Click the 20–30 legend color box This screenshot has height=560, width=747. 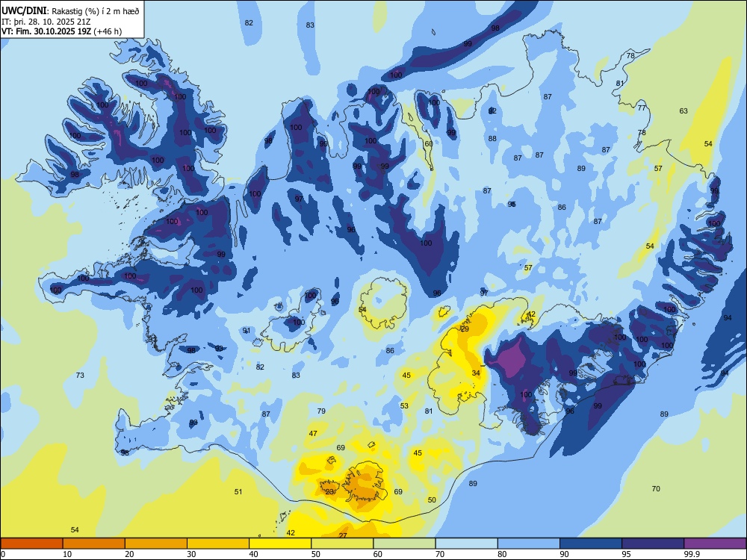pyautogui.click(x=156, y=544)
